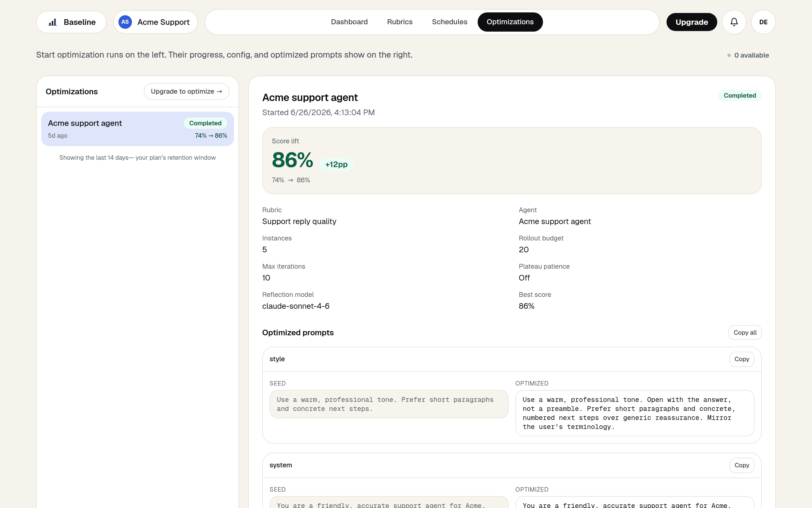The height and width of the screenshot is (508, 812).
Task: Click Upgrade to optimize button
Action: [186, 91]
